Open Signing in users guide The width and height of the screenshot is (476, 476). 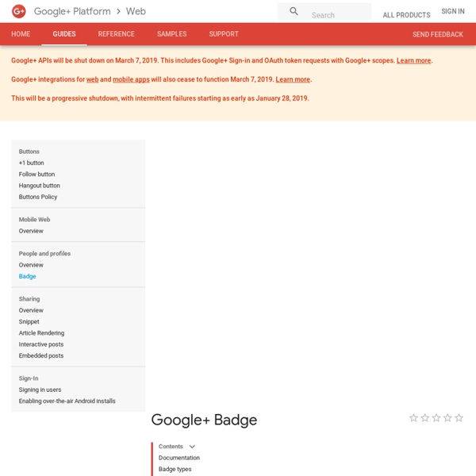(x=40, y=390)
